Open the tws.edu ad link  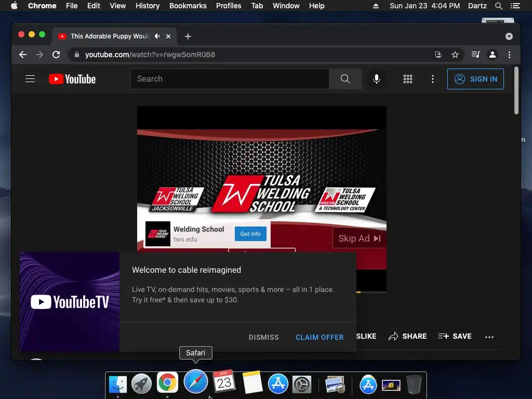click(185, 239)
